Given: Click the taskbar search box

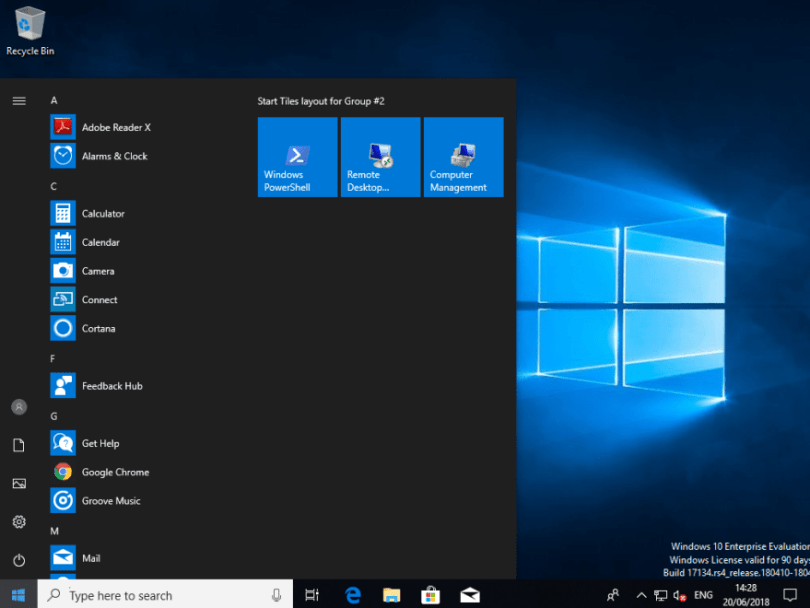Looking at the screenshot, I should point(165,595).
